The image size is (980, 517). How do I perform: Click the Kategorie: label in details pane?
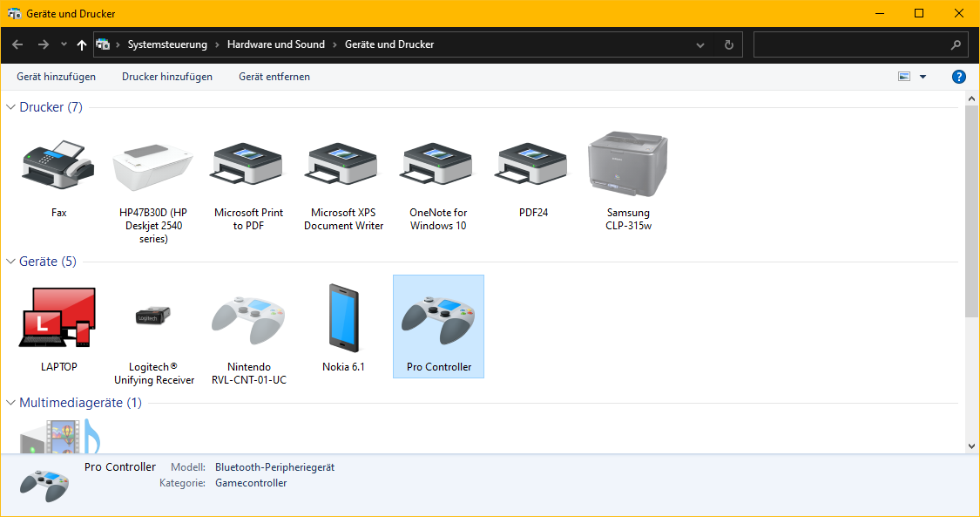183,483
